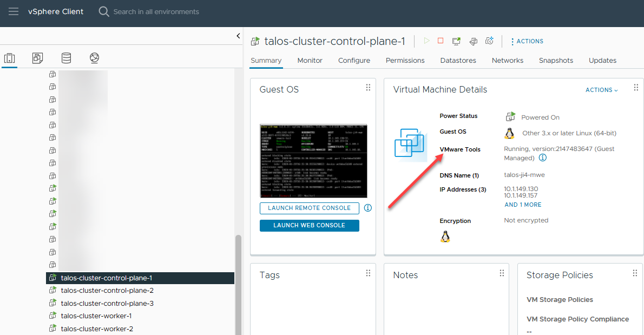Click the vSphere Client title
The width and height of the screenshot is (644, 335).
coord(55,11)
